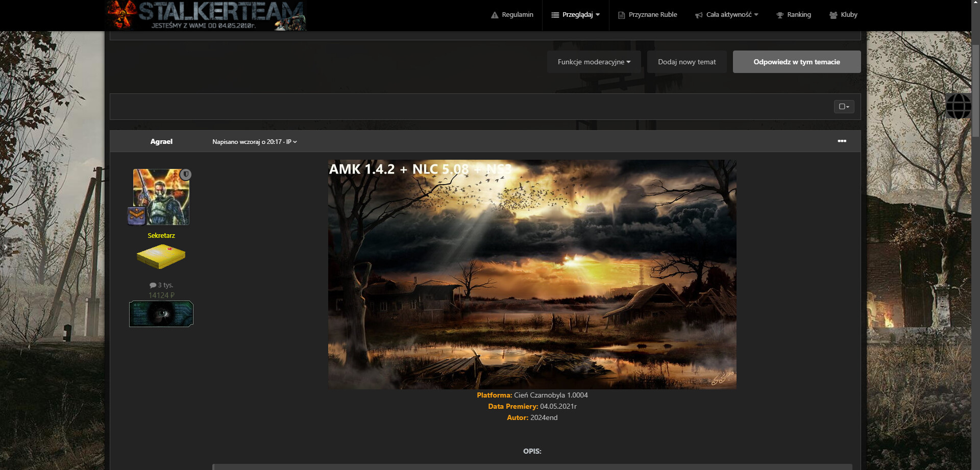
Task: Click the rank insignia badge under avatar
Action: [136, 216]
